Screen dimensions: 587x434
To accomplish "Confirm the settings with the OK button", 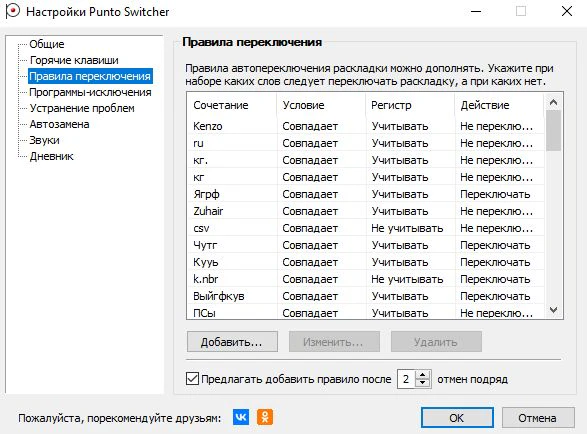I will [x=457, y=418].
